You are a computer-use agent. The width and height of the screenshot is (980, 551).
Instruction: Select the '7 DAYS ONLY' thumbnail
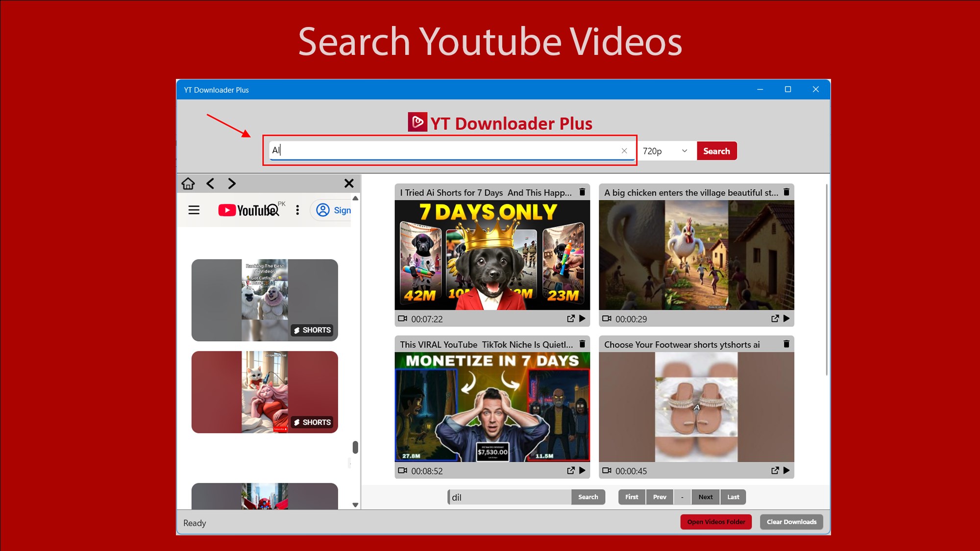coord(492,255)
